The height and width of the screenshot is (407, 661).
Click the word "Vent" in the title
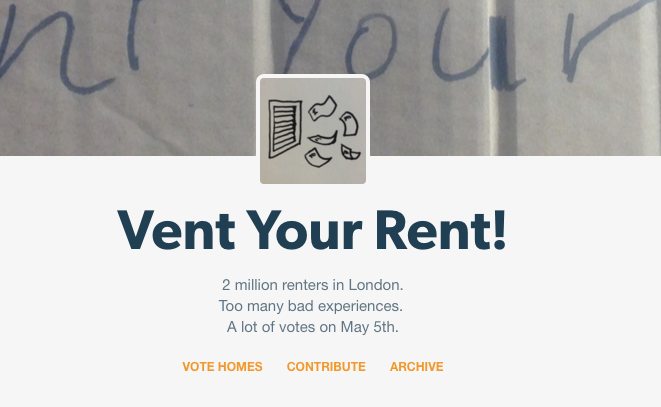176,230
